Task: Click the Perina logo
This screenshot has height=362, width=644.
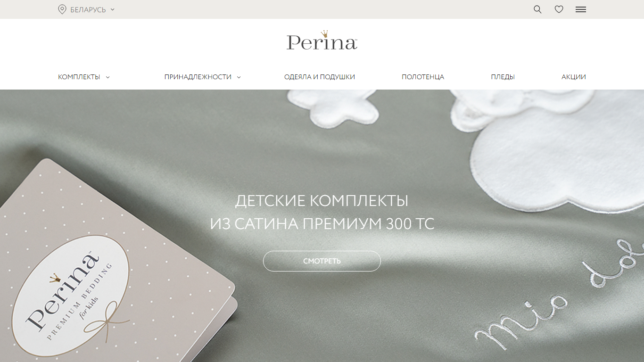Action: 322,41
